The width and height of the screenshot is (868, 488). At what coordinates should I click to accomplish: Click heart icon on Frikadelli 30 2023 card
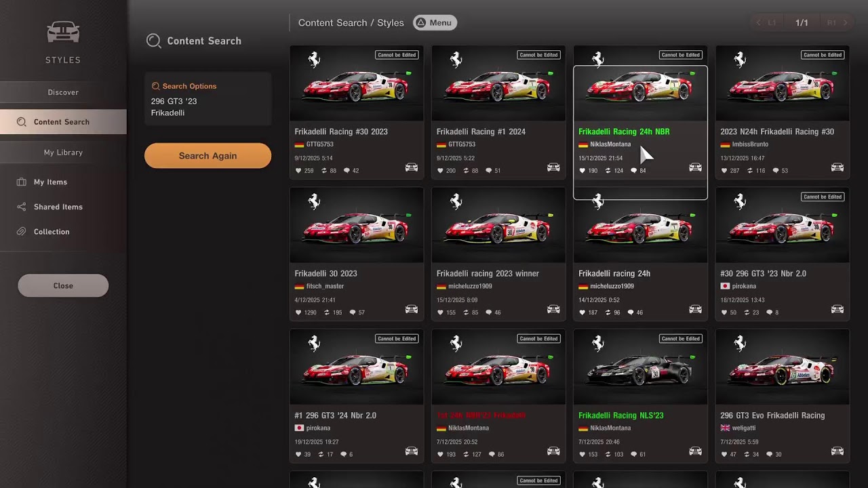pyautogui.click(x=298, y=312)
